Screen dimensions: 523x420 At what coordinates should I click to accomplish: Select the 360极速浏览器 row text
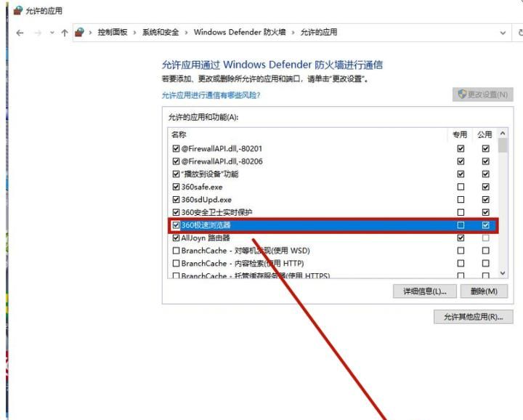[206, 225]
